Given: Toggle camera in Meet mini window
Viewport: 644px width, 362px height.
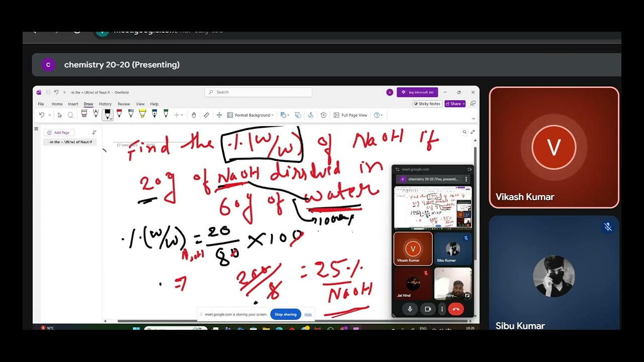Looking at the screenshot, I should [x=428, y=309].
